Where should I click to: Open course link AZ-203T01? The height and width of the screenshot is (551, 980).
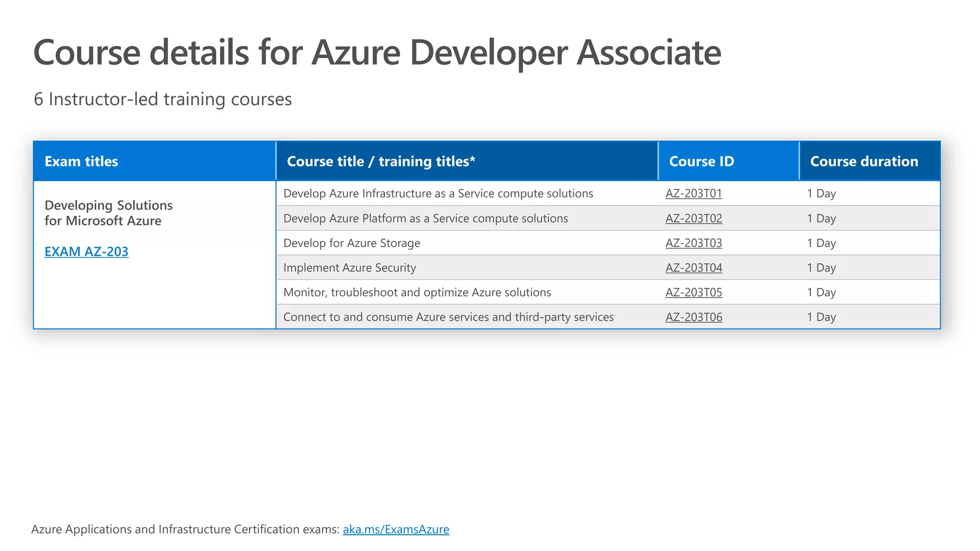694,194
